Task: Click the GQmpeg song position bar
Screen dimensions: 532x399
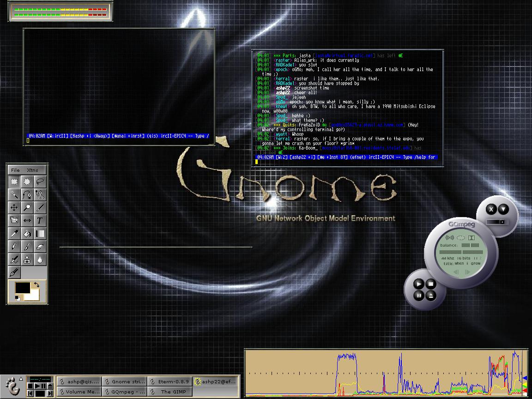Action: [x=461, y=252]
